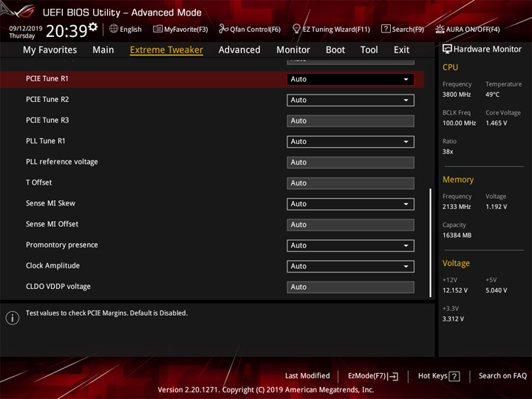The image size is (532, 399).
Task: Click T Offset value field
Action: point(350,183)
